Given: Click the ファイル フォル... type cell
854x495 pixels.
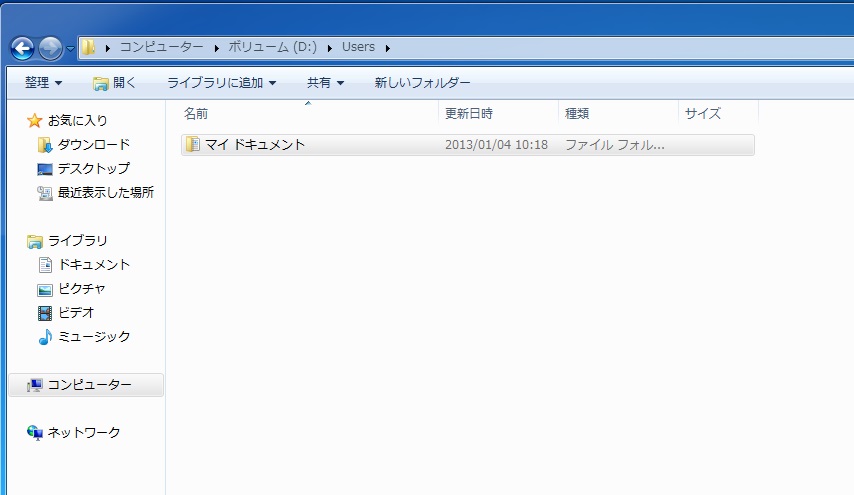Looking at the screenshot, I should pos(614,145).
